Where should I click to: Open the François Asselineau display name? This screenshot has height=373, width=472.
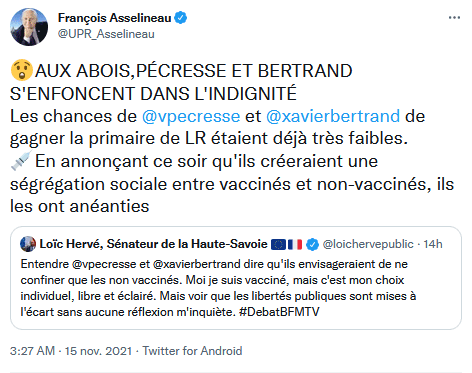[115, 18]
